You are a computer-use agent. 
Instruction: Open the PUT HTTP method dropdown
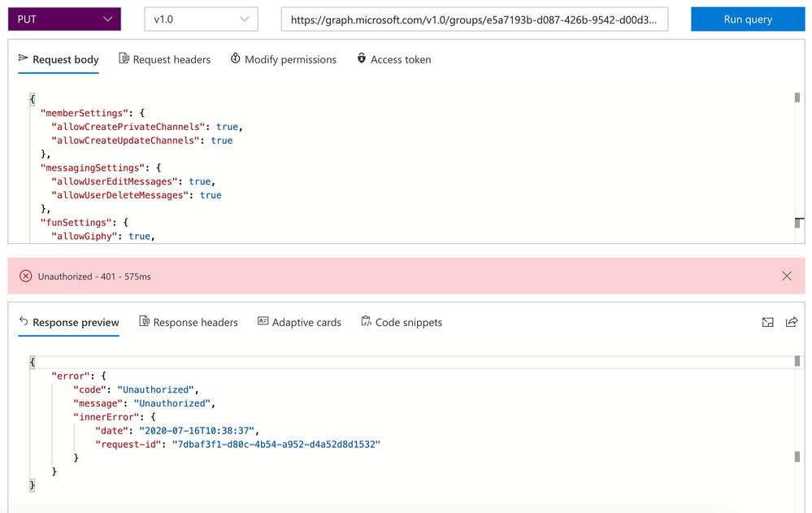point(64,19)
